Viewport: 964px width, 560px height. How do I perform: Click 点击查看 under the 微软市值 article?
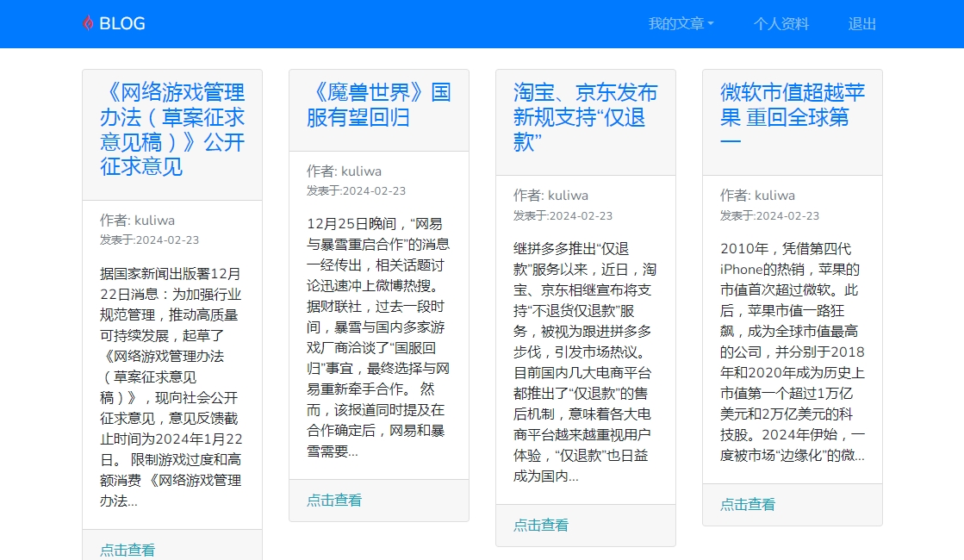coord(748,504)
